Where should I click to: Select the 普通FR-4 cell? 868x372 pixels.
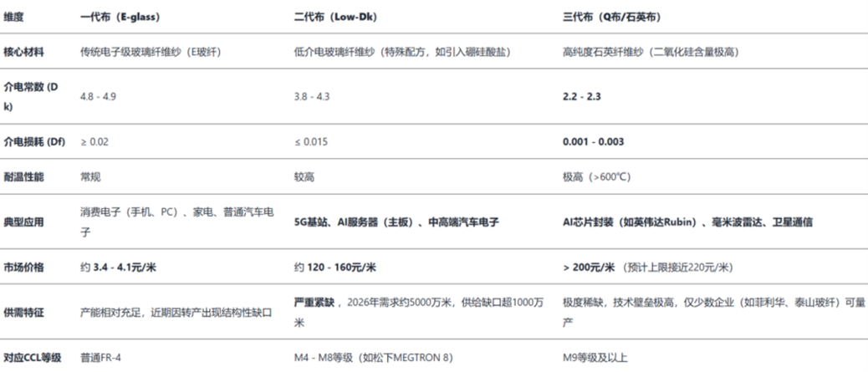[x=100, y=357]
